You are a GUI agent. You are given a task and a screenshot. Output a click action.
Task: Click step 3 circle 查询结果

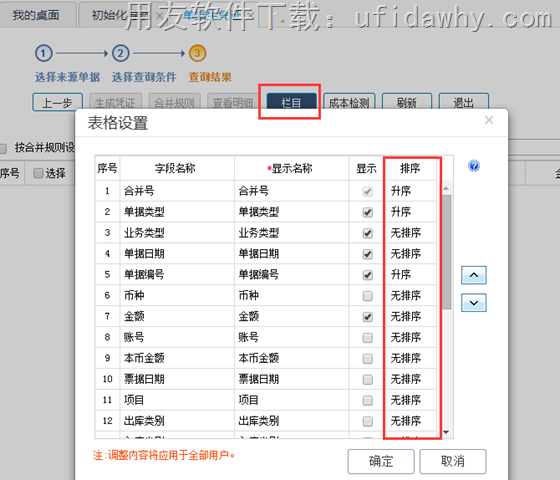pyautogui.click(x=198, y=54)
